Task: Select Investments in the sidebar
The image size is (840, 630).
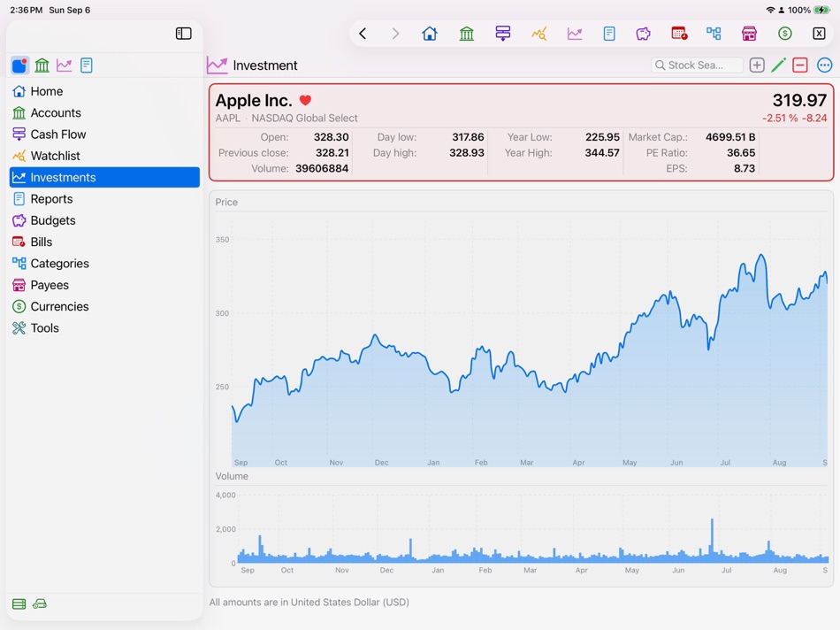Action: pos(104,177)
